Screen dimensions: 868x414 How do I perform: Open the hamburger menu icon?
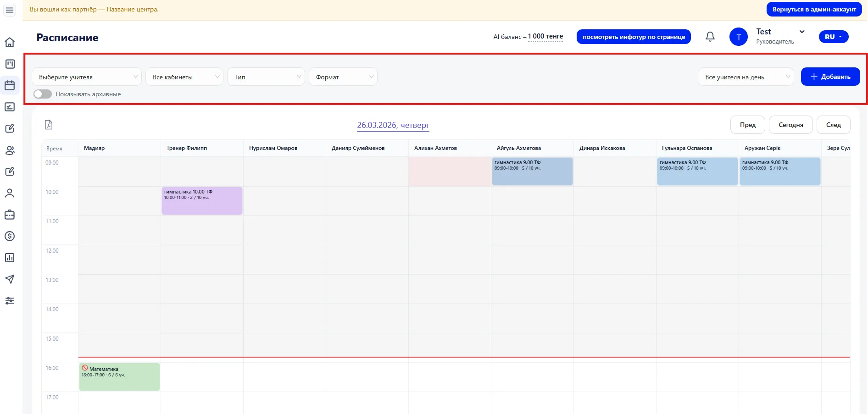(10, 10)
